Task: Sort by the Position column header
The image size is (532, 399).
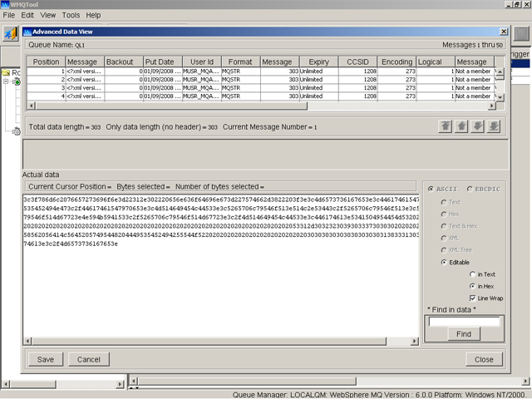Action: 47,62
